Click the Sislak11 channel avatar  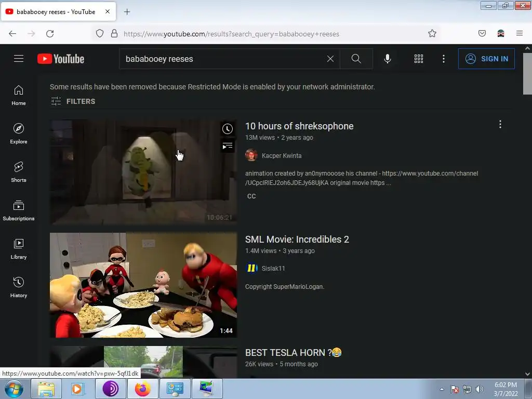(251, 269)
